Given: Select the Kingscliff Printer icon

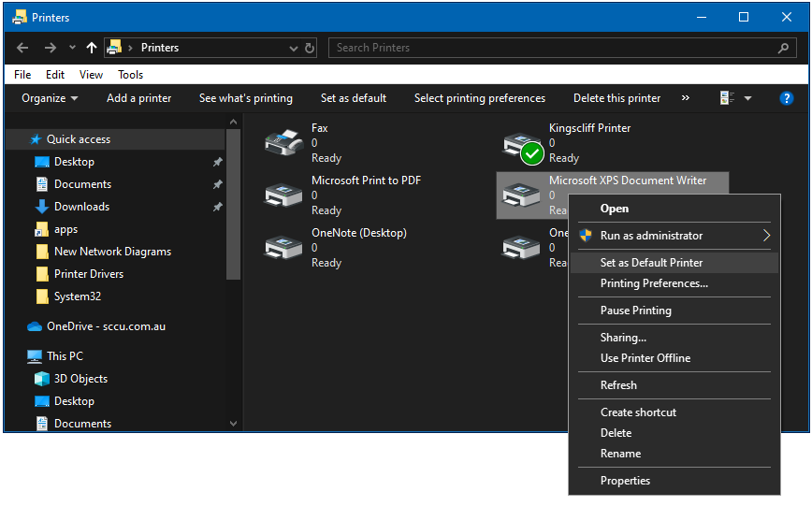Looking at the screenshot, I should coord(523,148).
